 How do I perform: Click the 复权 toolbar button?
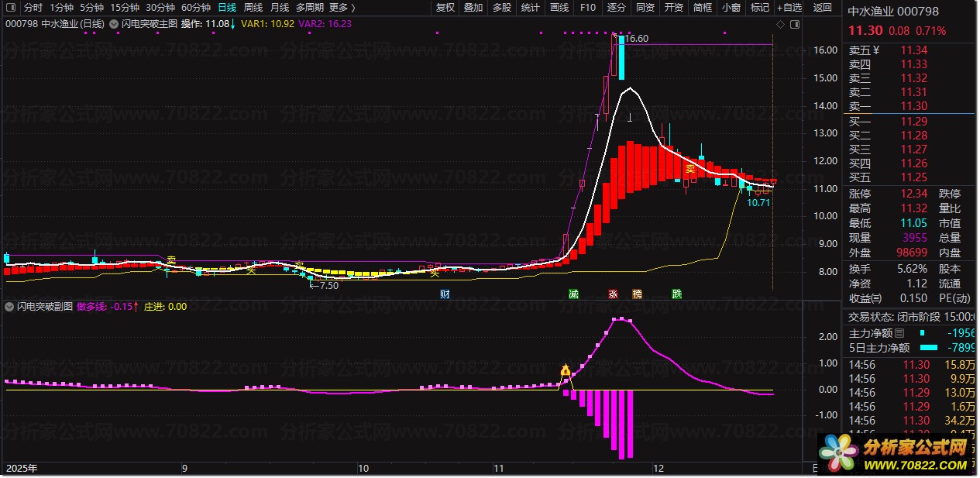tap(445, 8)
